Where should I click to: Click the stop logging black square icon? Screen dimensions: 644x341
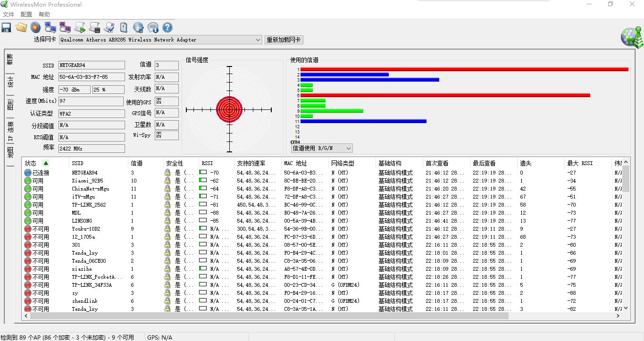tap(94, 27)
